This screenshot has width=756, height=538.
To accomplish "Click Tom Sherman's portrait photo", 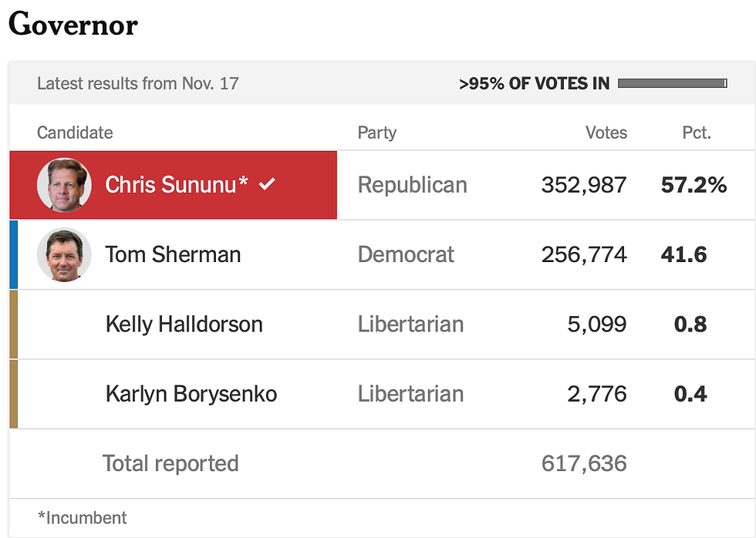I will (x=64, y=254).
